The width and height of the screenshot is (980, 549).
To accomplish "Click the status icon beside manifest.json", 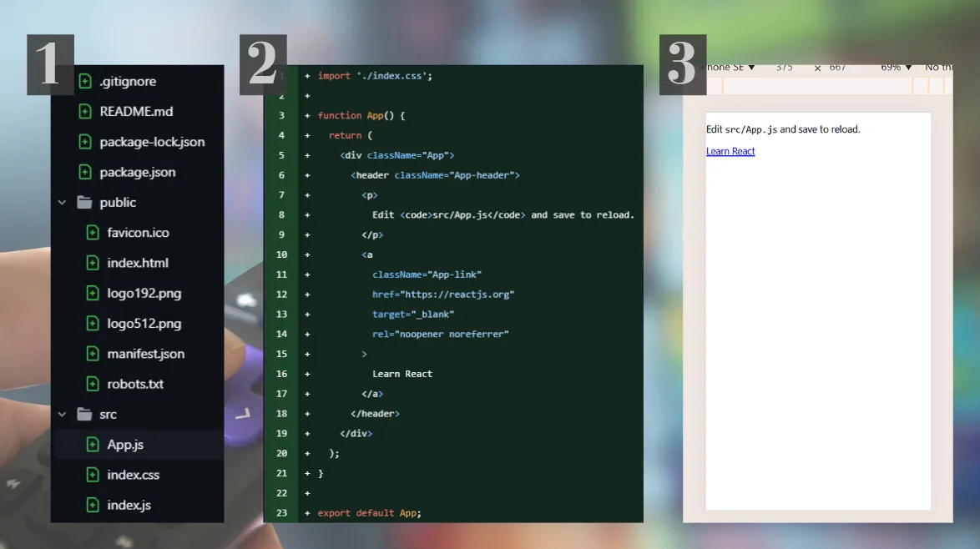I will (92, 353).
